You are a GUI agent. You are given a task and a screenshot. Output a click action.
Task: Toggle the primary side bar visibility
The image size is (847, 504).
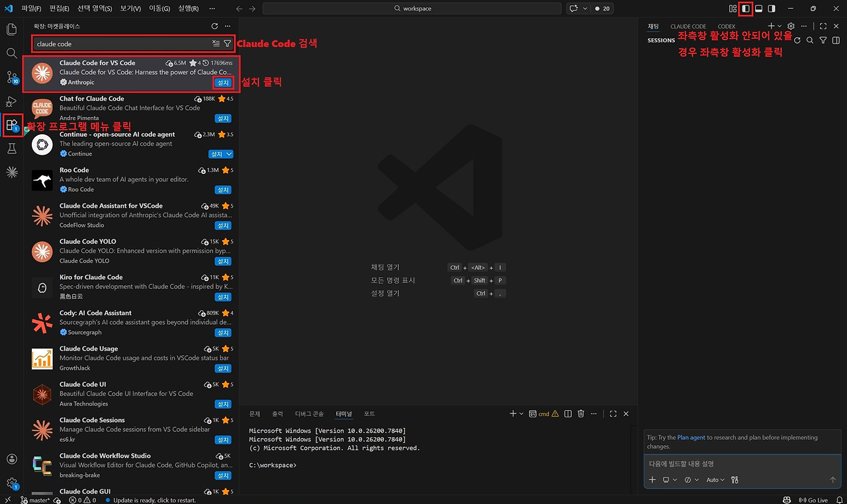click(746, 9)
